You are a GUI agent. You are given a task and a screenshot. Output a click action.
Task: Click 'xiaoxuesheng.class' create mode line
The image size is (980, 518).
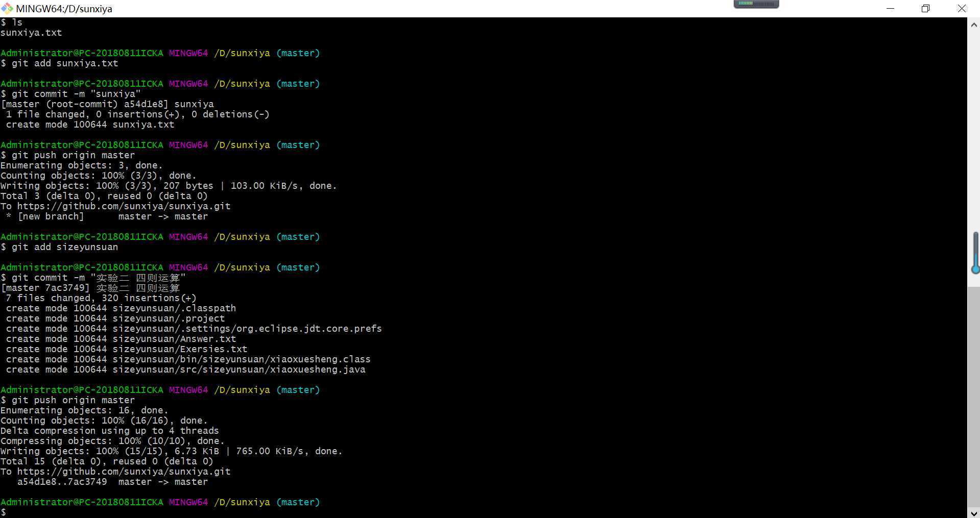tap(188, 359)
